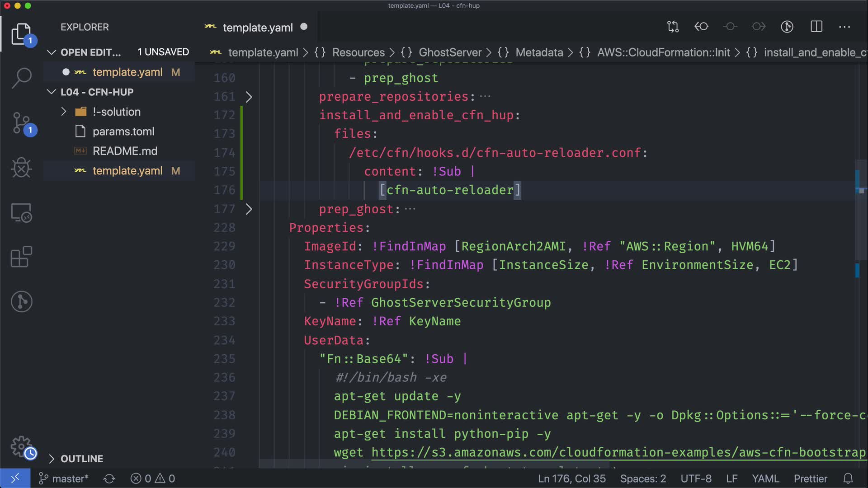Image resolution: width=868 pixels, height=488 pixels.
Task: Open the Remote Explorer view
Action: tap(21, 212)
